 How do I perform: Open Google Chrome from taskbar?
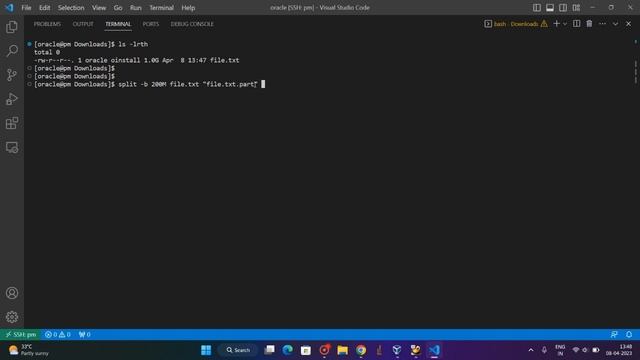point(361,350)
